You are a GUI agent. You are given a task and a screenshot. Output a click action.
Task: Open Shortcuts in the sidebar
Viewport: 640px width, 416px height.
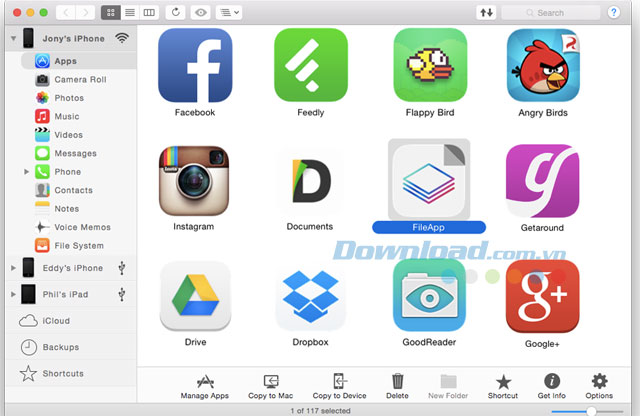pos(71,374)
